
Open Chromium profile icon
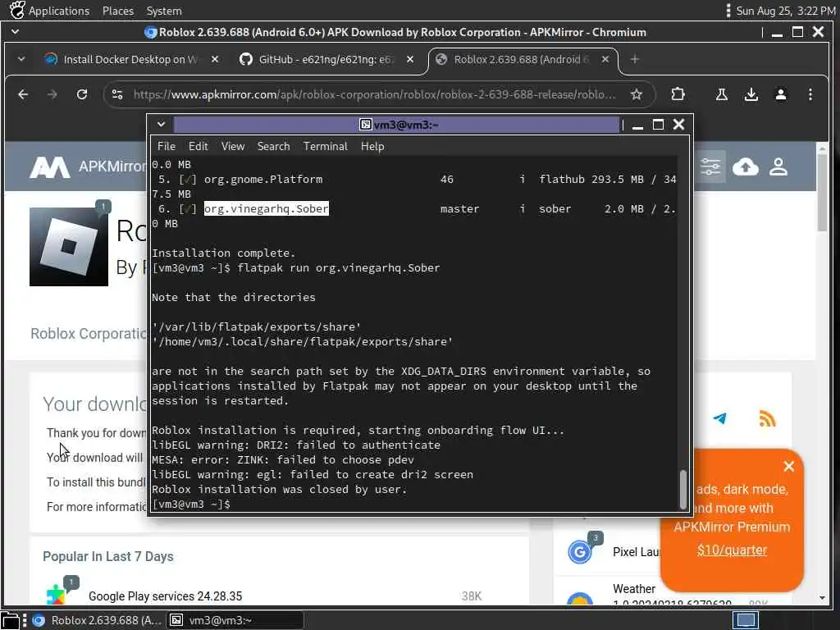tap(781, 95)
